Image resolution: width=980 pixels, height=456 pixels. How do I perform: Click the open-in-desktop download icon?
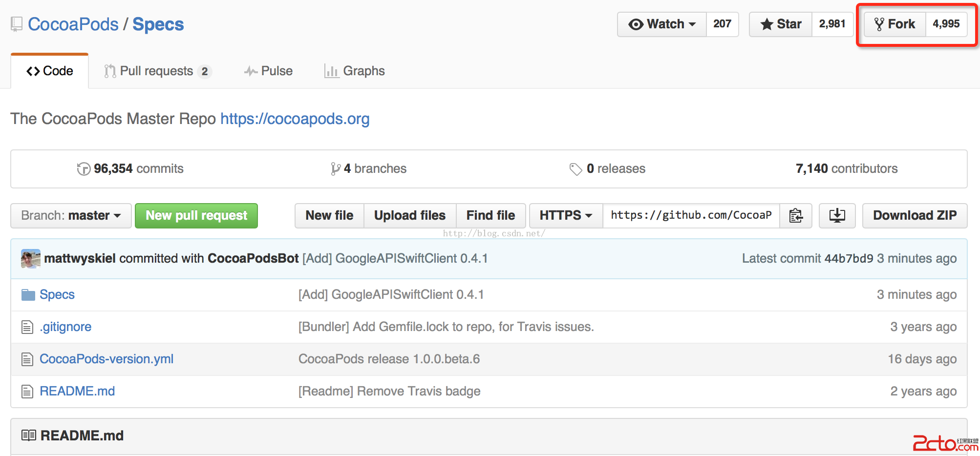[x=837, y=215]
